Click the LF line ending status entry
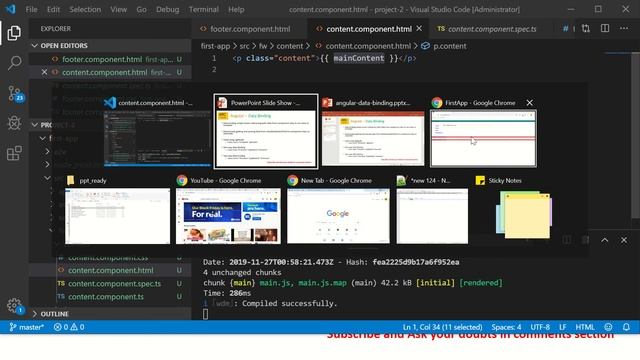Viewport: 640px width, 360px height. click(x=562, y=327)
